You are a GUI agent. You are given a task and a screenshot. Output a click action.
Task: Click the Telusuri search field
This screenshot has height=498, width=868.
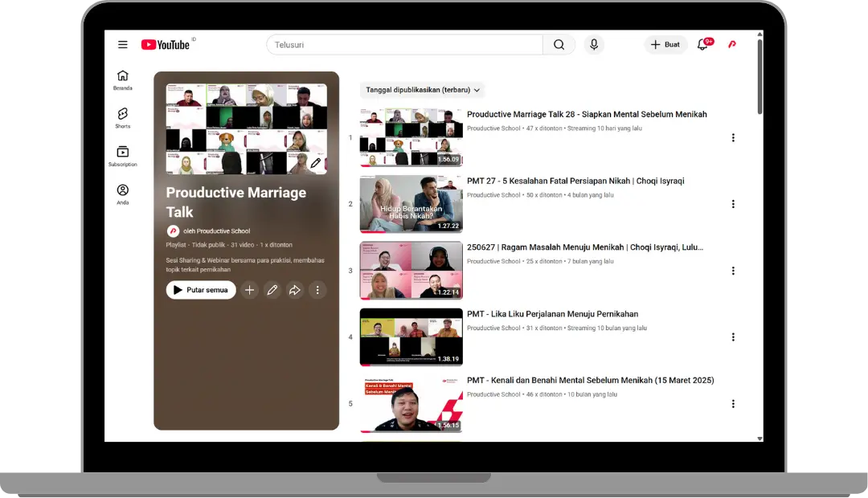pyautogui.click(x=406, y=45)
